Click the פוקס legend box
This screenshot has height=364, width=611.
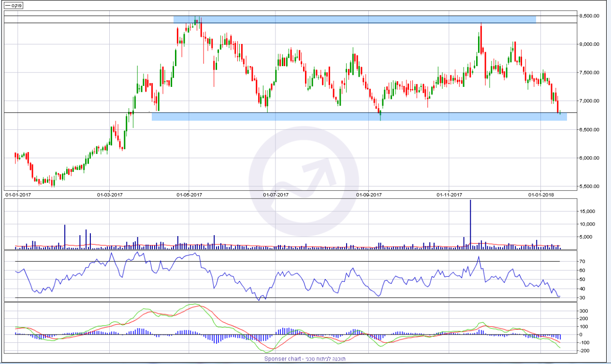point(14,5)
